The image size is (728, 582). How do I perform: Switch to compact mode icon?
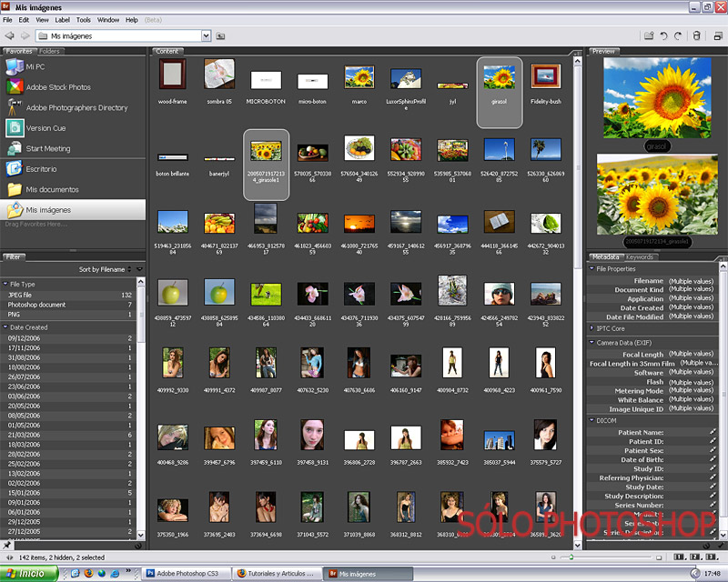point(716,35)
